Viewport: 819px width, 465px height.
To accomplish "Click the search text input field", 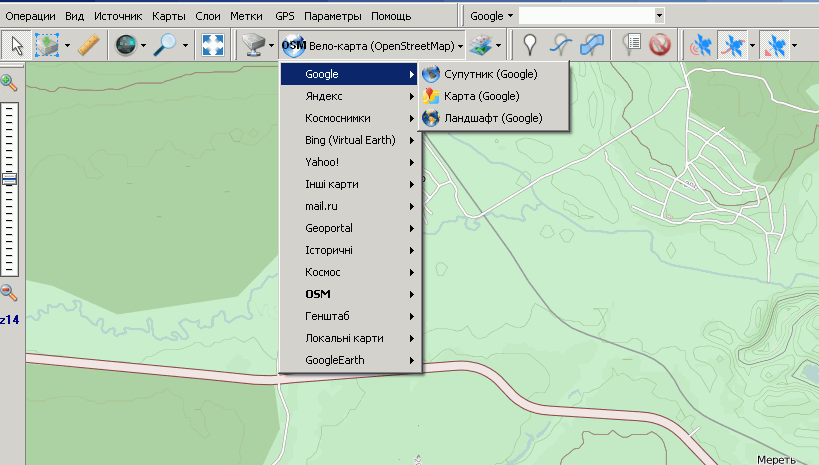I will pos(585,16).
